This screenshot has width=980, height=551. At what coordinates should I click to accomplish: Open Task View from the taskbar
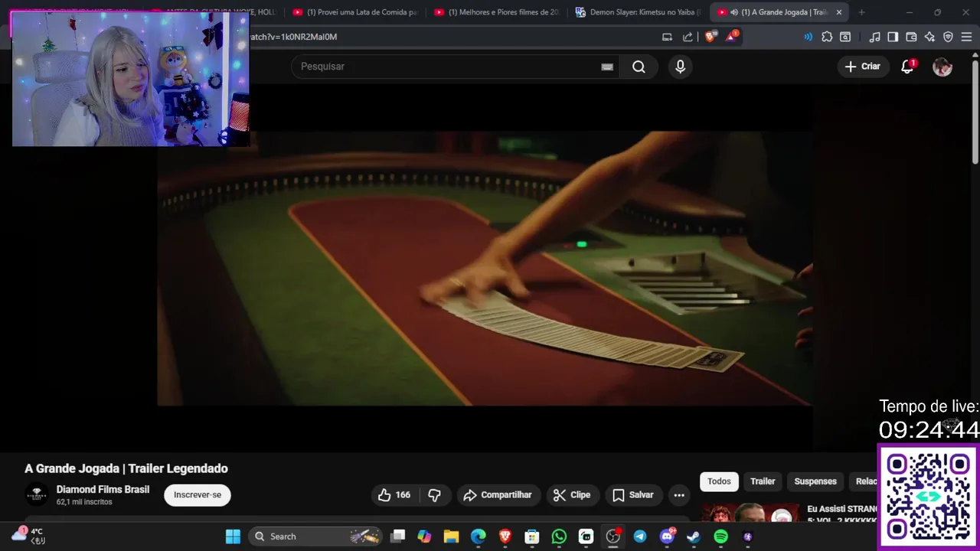[397, 536]
